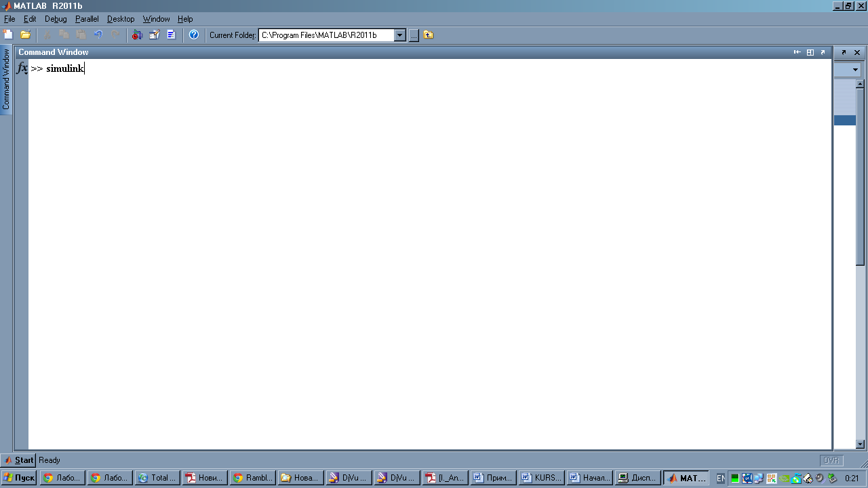Screen dimensions: 868x488
Task: Select the highlighted item in right panel
Action: click(x=845, y=120)
